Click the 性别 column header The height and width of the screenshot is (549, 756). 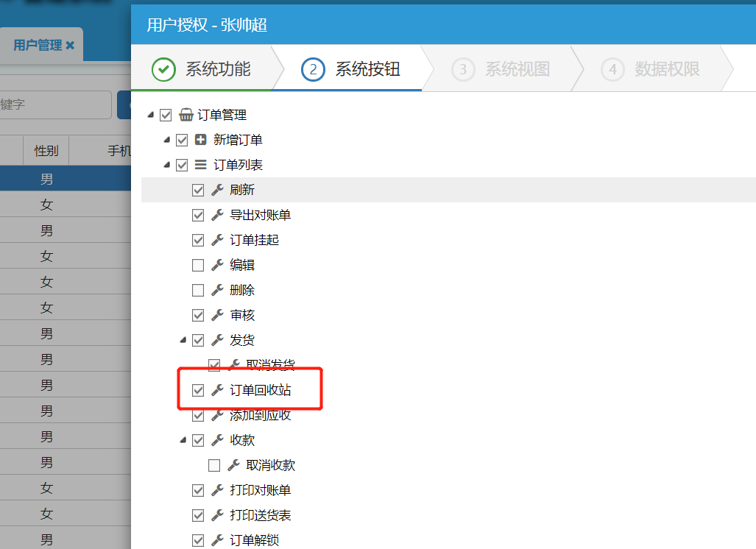(46, 151)
